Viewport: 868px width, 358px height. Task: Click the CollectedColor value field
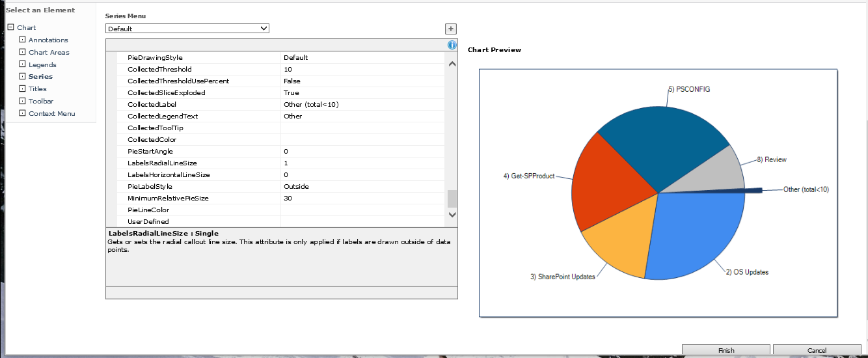coord(362,139)
